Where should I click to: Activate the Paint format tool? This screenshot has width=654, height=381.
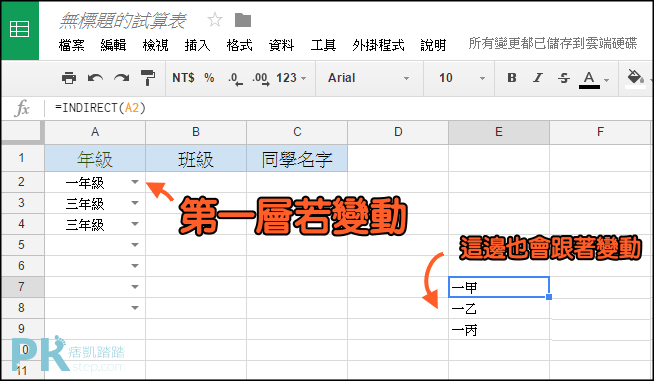[148, 78]
